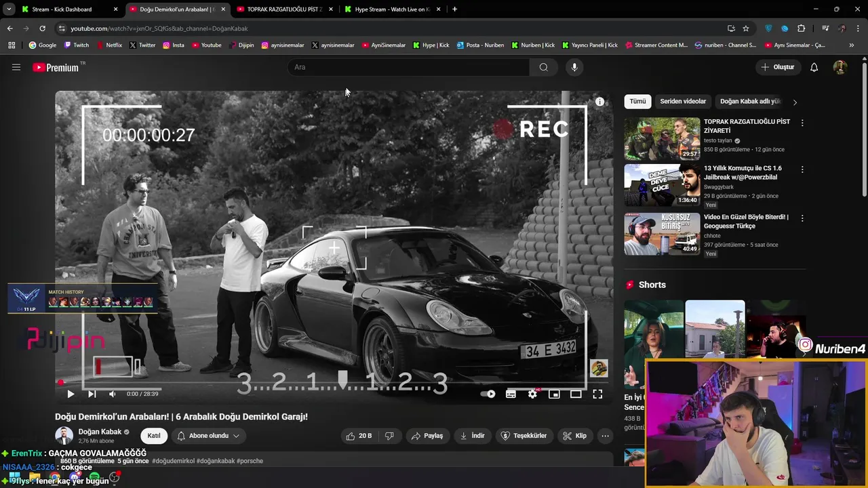Screen dimensions: 868x488
Task: Open the Dijipin bookmark
Action: (x=241, y=45)
